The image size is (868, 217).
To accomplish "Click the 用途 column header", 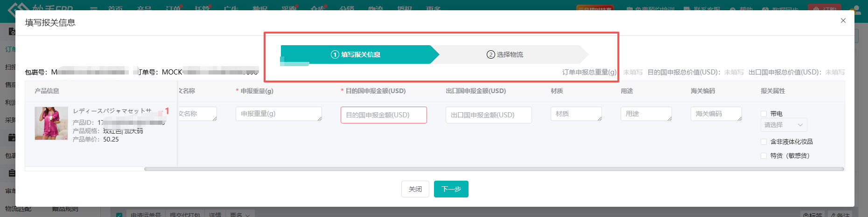I will (x=627, y=91).
